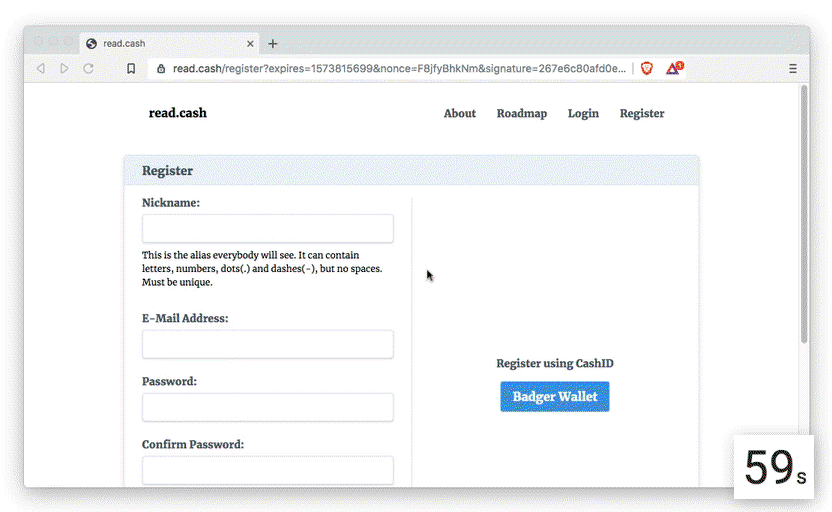Click the browser forward arrow
Image resolution: width=832 pixels, height=512 pixels.
pos(64,68)
